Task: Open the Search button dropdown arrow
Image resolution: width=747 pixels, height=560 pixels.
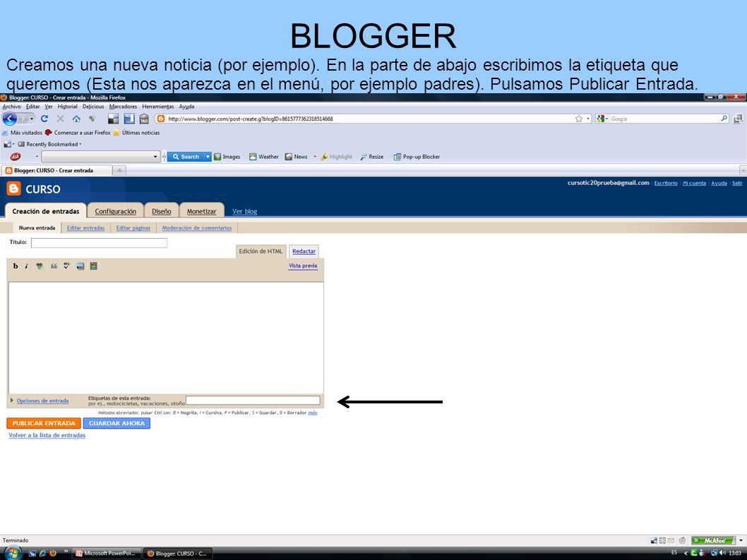Action: coord(208,156)
